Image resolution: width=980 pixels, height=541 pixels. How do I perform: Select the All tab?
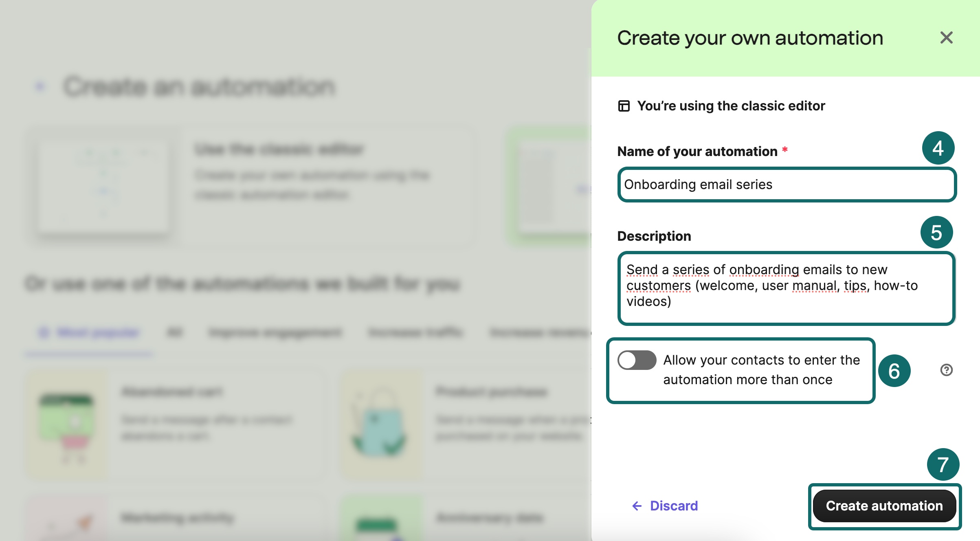click(175, 333)
